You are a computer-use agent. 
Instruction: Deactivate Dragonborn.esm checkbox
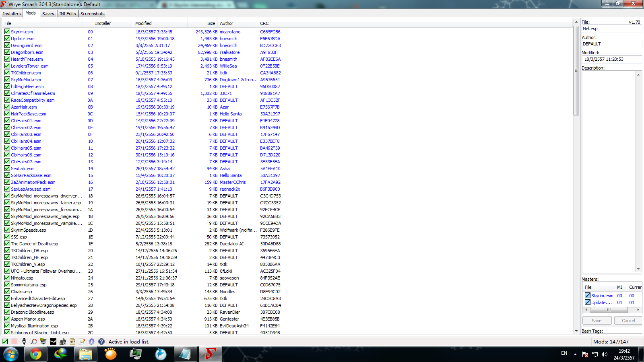[7, 52]
